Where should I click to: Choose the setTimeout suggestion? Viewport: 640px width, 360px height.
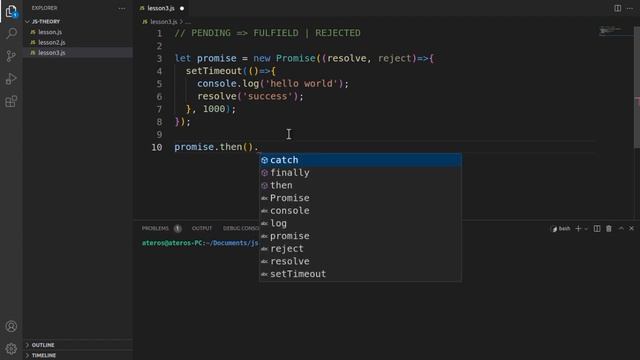[x=360, y=274]
